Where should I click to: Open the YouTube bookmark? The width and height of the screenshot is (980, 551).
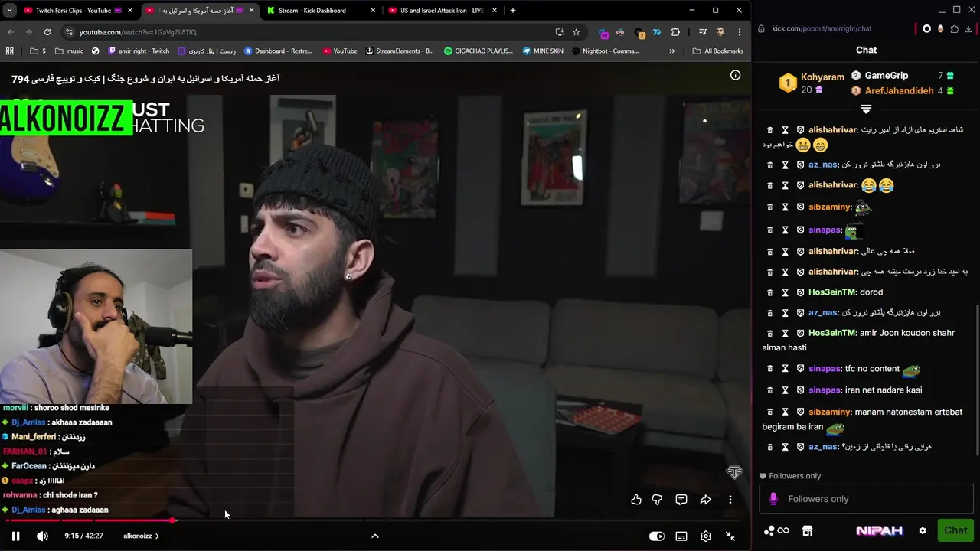[x=340, y=51]
